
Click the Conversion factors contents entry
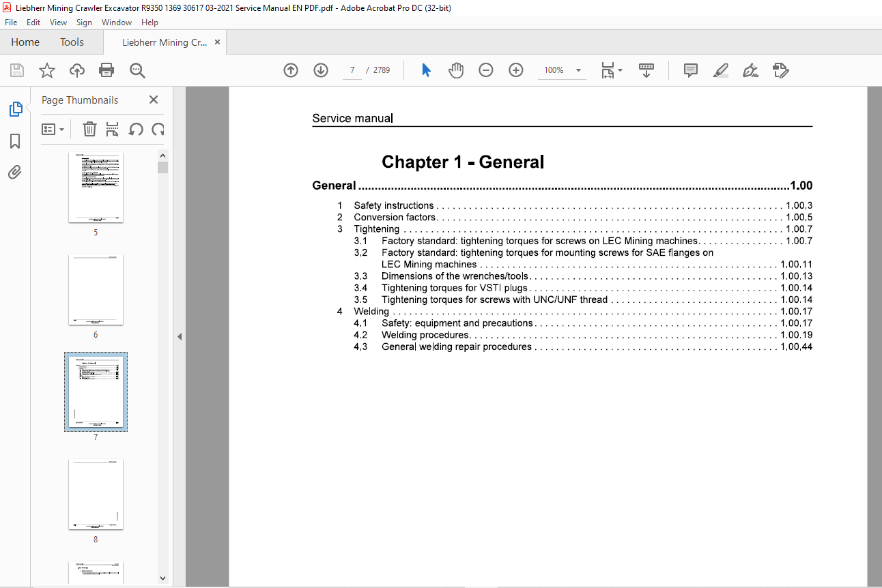click(x=395, y=218)
